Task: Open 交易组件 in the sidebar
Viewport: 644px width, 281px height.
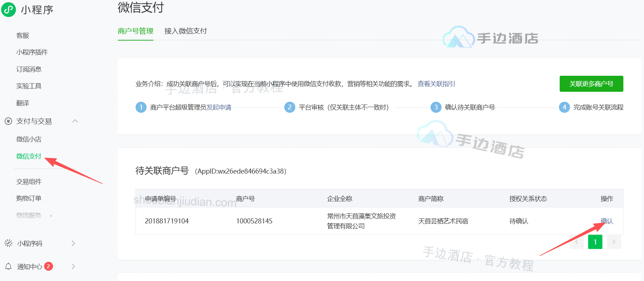Action: pyautogui.click(x=29, y=182)
